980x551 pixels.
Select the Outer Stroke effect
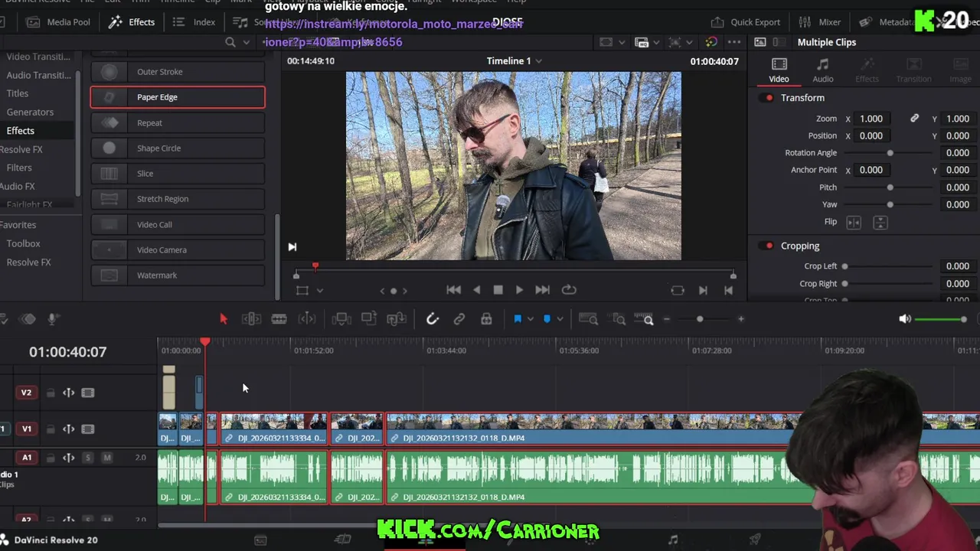pyautogui.click(x=178, y=72)
